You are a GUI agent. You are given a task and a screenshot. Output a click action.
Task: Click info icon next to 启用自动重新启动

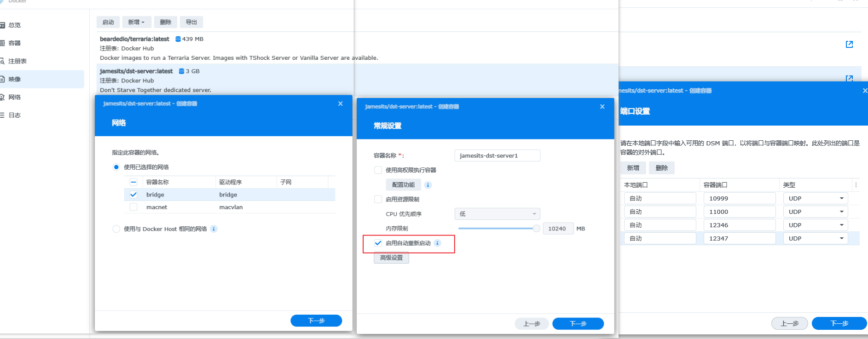coord(437,243)
